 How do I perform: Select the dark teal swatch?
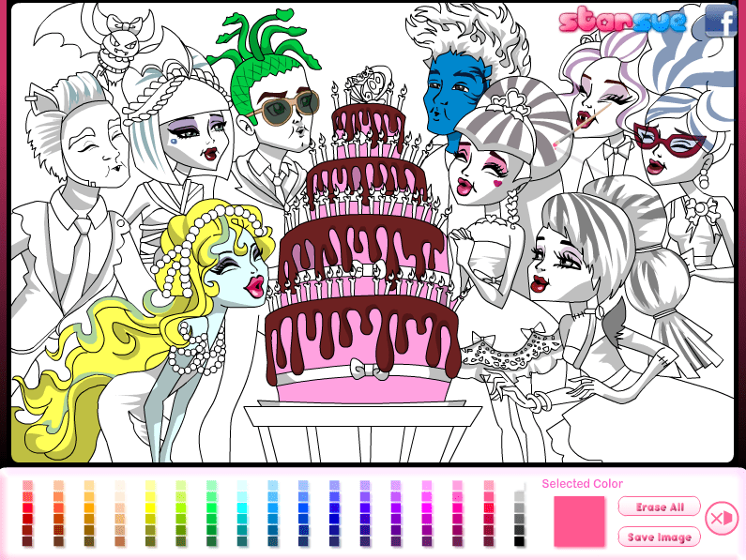[x=242, y=541]
